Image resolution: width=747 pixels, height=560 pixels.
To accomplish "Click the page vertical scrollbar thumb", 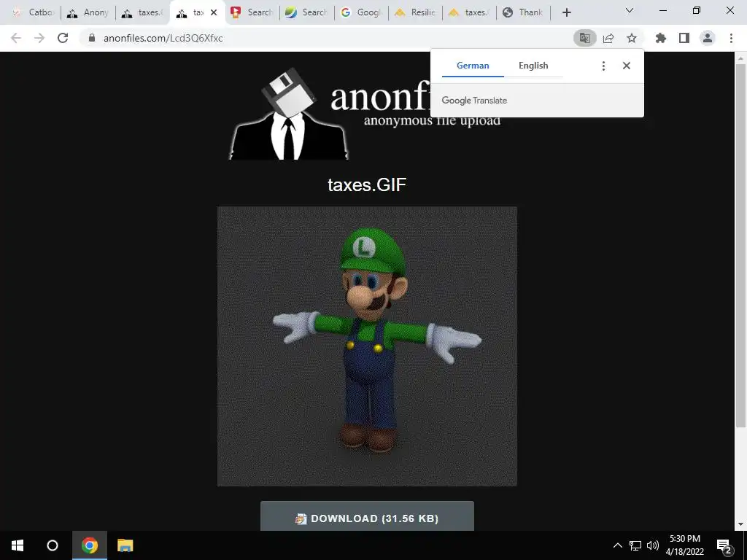I will pyautogui.click(x=740, y=245).
